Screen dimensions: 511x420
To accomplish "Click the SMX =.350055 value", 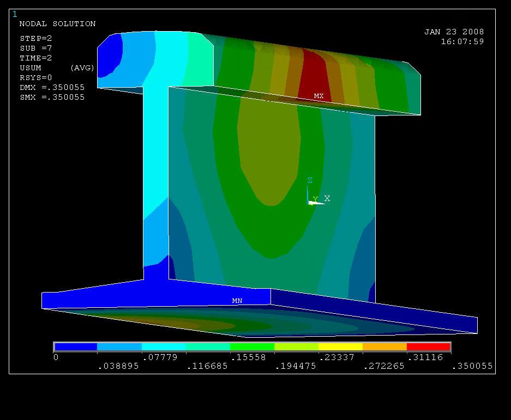I will [x=52, y=97].
